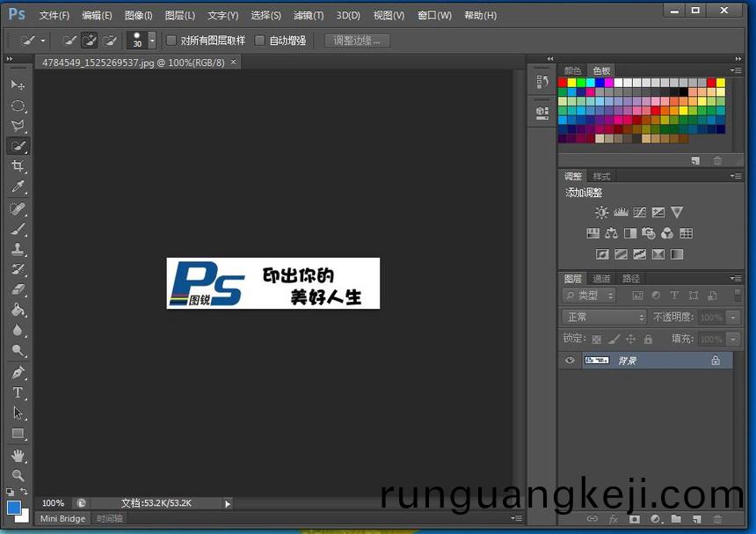Select the Clone Stamp tool

pyautogui.click(x=18, y=249)
